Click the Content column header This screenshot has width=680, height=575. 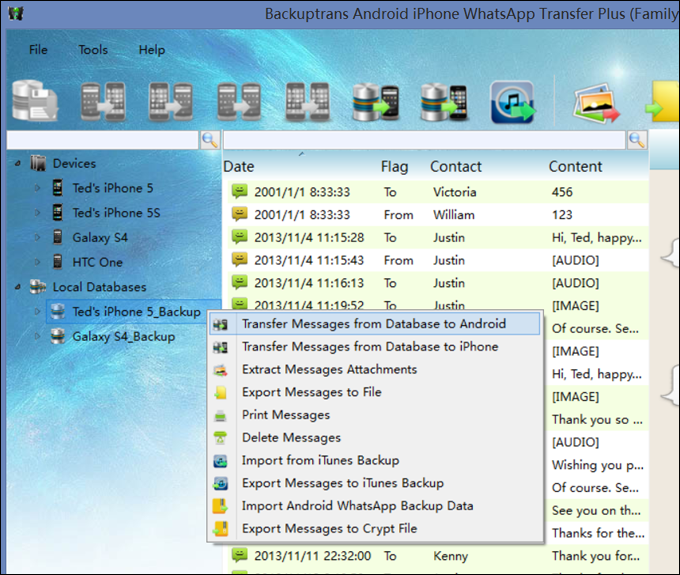tap(575, 167)
